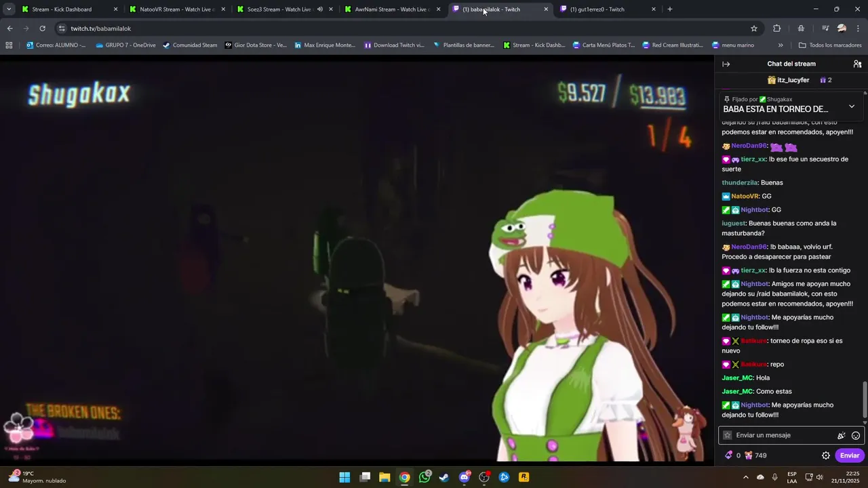Open the menu marino bookmark
868x488 pixels.
pos(732,45)
